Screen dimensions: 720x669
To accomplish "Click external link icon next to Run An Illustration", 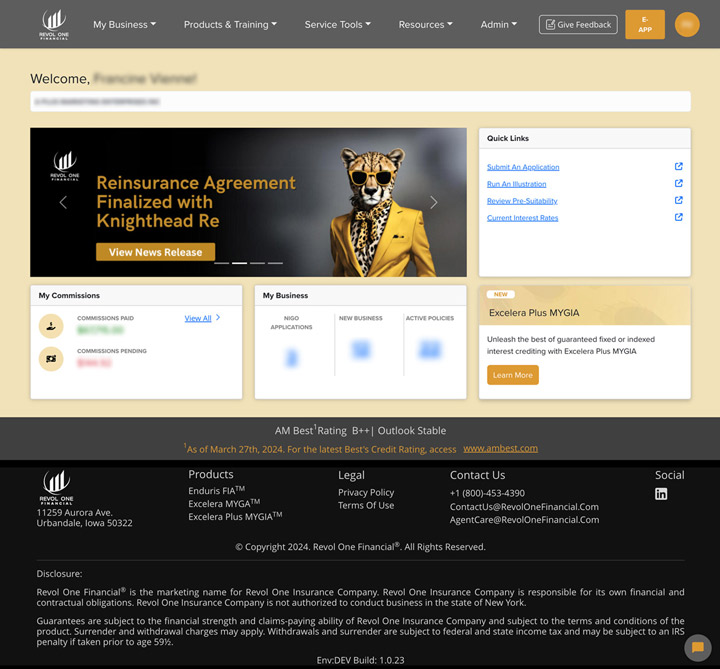I will pos(679,184).
